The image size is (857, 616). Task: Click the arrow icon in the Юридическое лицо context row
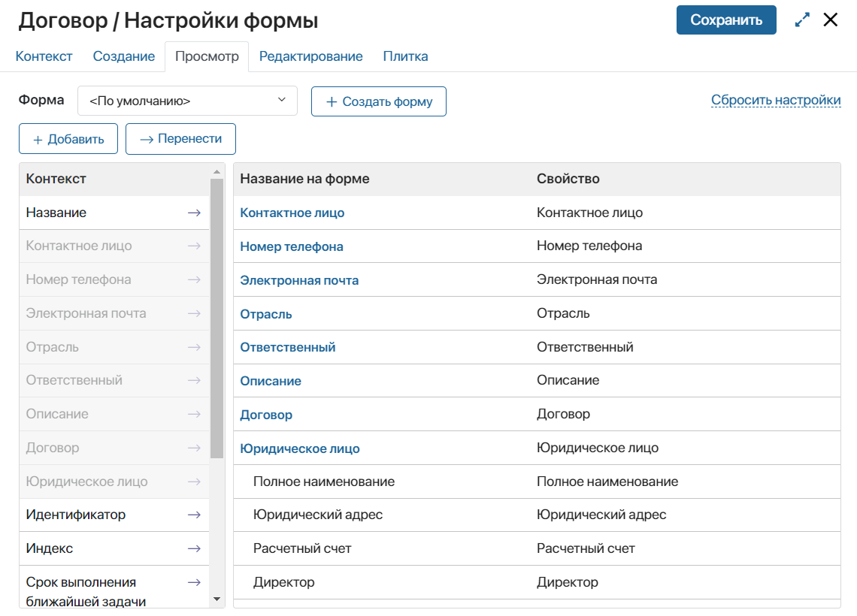194,482
